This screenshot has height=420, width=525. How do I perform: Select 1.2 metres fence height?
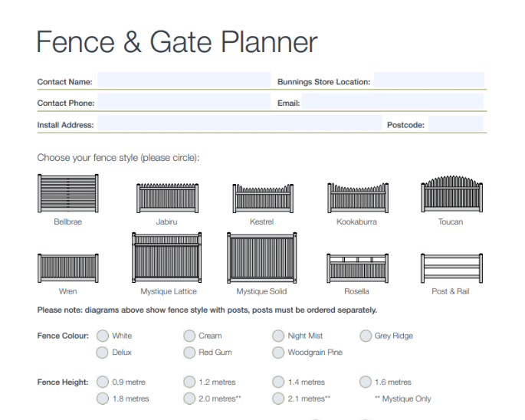click(x=189, y=382)
